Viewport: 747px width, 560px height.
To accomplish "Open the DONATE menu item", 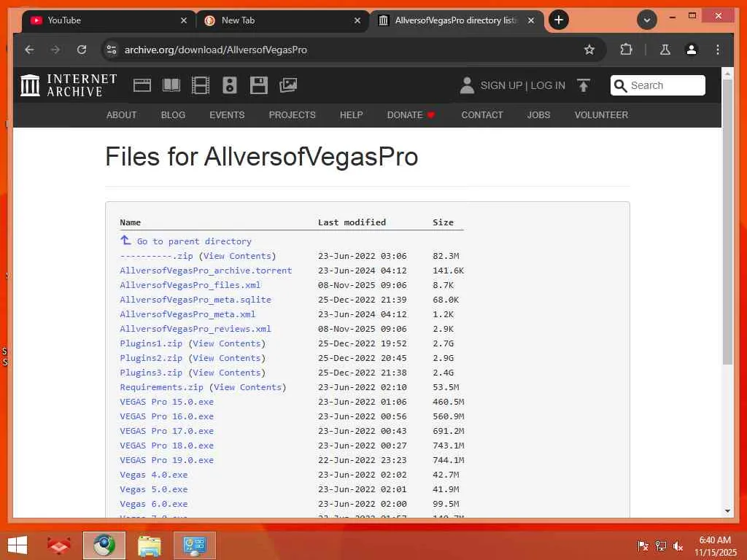I will tap(411, 114).
